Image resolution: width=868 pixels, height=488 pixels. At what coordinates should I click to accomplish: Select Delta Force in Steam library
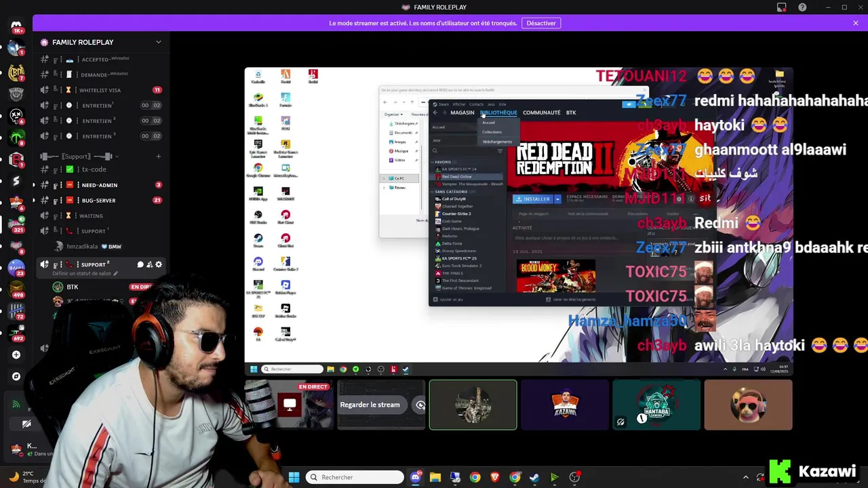(452, 243)
